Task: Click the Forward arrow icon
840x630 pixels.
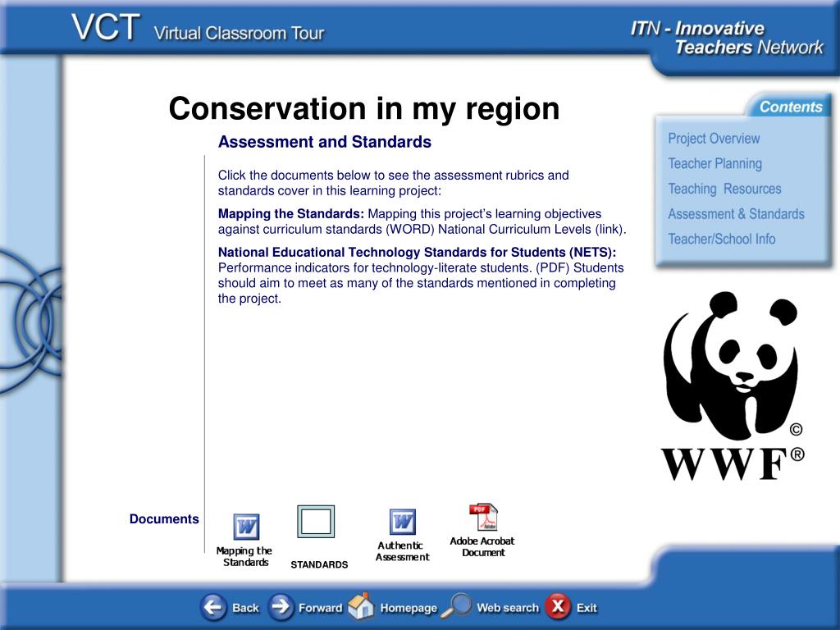Action: [281, 607]
